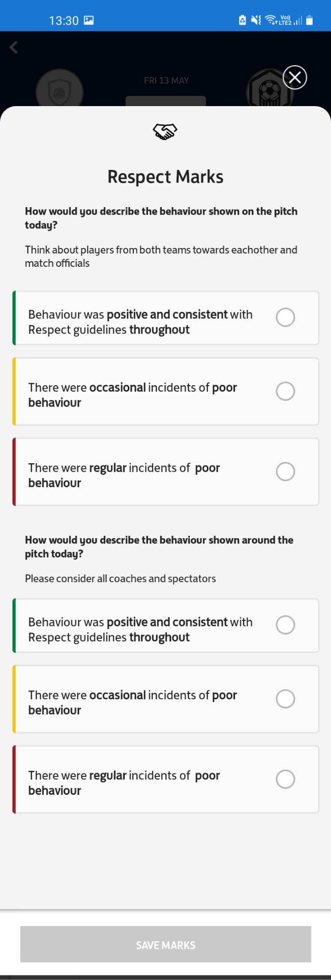Viewport: 331px width, 980px height.
Task: Tap the battery level icon
Action: pos(309,20)
